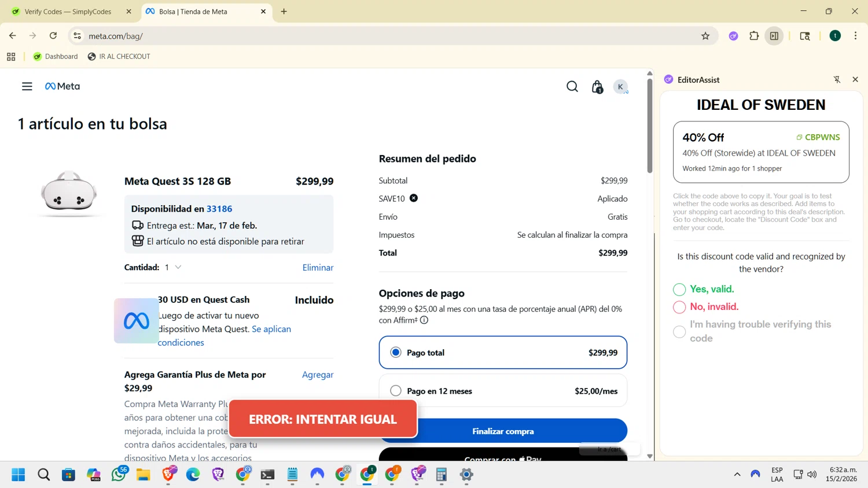Viewport: 868px width, 488px height.
Task: Mark the code as "No, invalid."
Action: pos(679,307)
